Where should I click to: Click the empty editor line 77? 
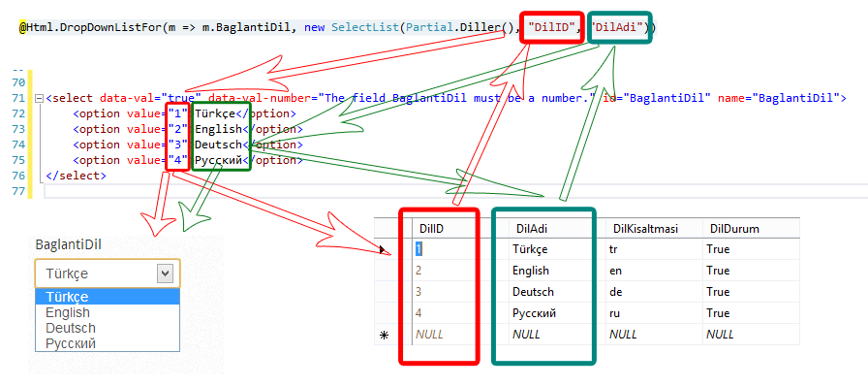pos(454,191)
